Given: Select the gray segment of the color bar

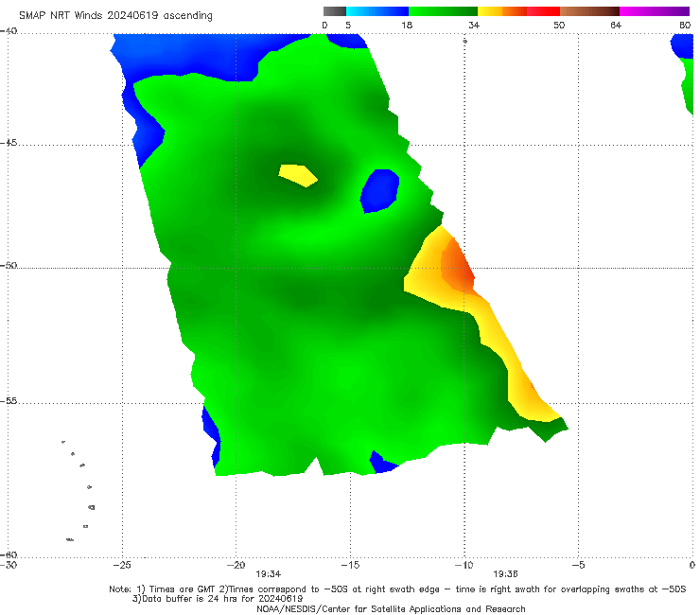Looking at the screenshot, I should (x=335, y=11).
